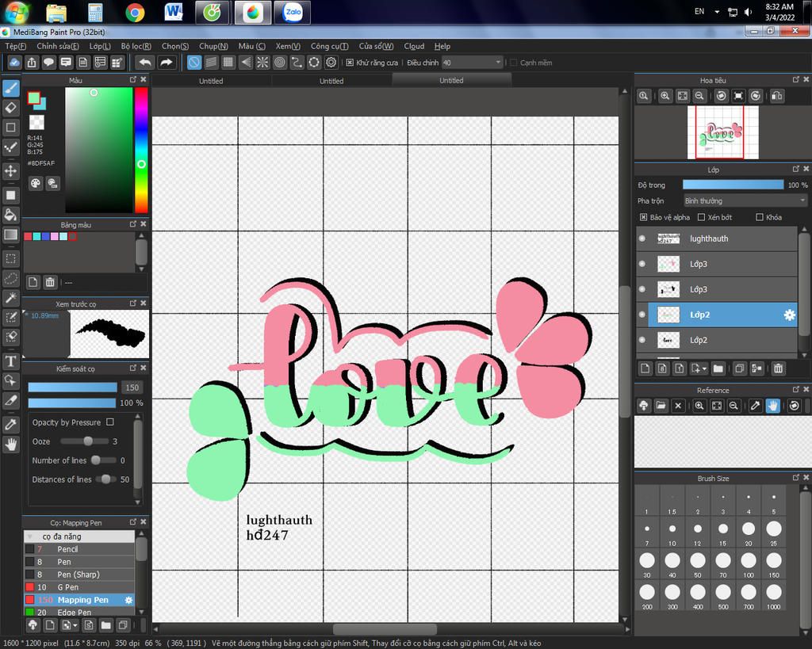Open the Xem menu
The width and height of the screenshot is (812, 649).
[288, 46]
